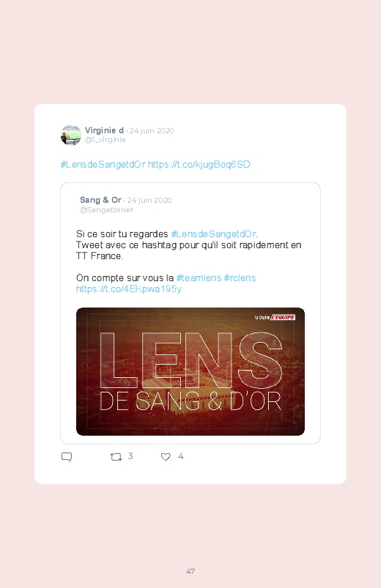
Task: Click the like count 4
Action: (180, 456)
